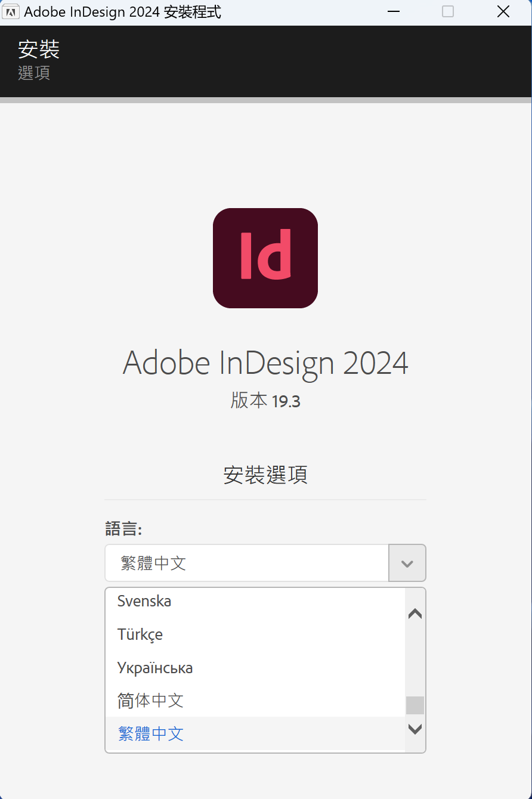Click the language list scrollbar thumb
532x799 pixels.
coord(415,705)
